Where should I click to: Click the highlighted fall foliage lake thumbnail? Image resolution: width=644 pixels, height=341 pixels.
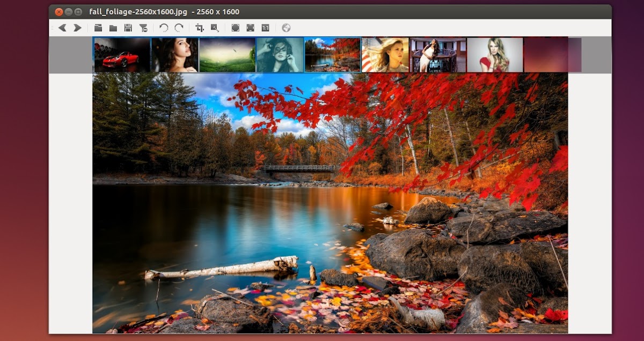pos(332,54)
